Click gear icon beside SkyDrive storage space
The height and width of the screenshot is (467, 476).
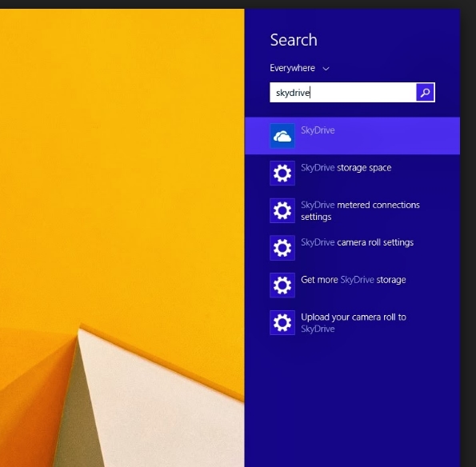point(282,173)
